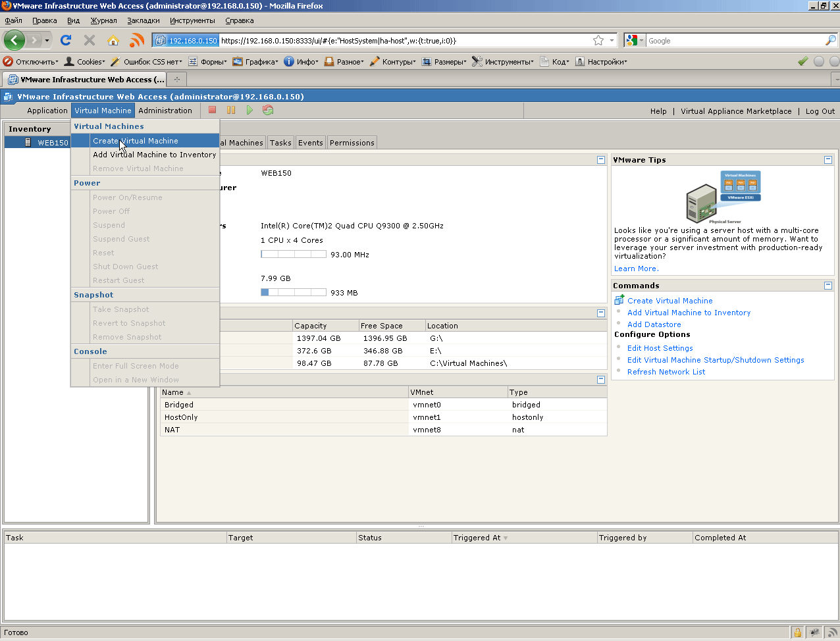This screenshot has height=641, width=840.
Task: Open the Инфо toolbar dropdown
Action: pos(302,61)
